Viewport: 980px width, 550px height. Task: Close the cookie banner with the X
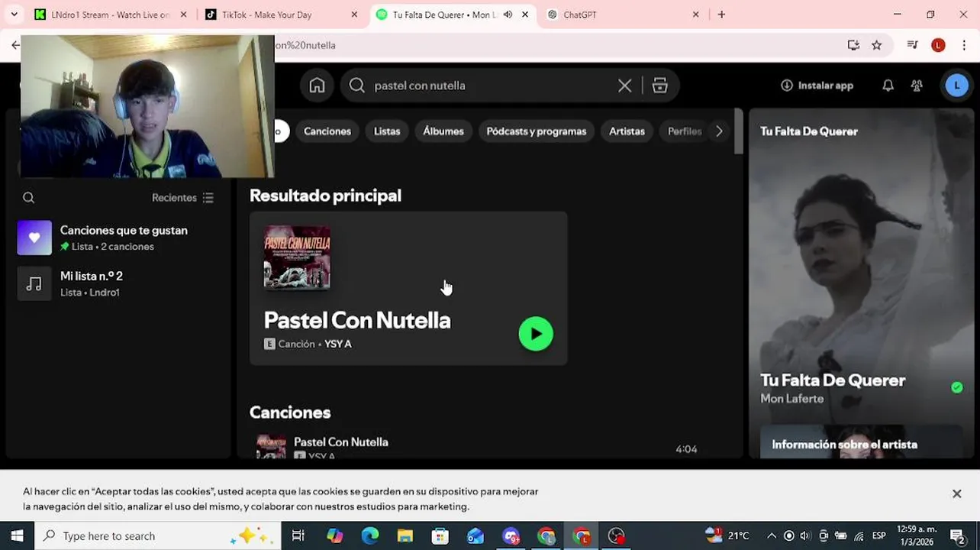[x=956, y=494]
